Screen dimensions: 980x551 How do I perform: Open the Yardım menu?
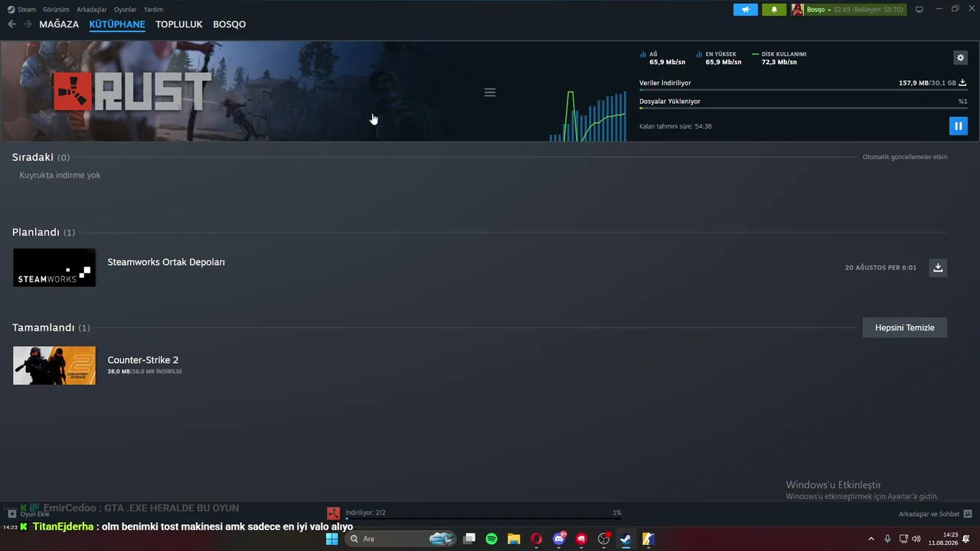153,10
